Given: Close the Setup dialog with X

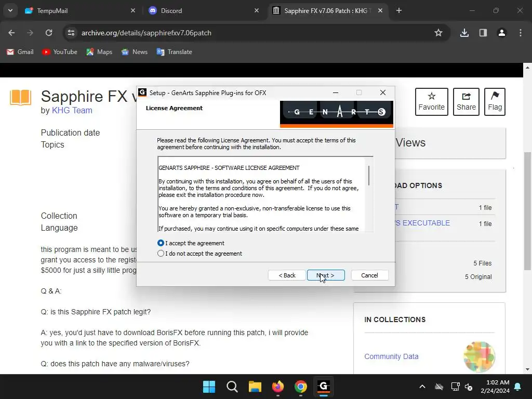Looking at the screenshot, I should (x=383, y=92).
